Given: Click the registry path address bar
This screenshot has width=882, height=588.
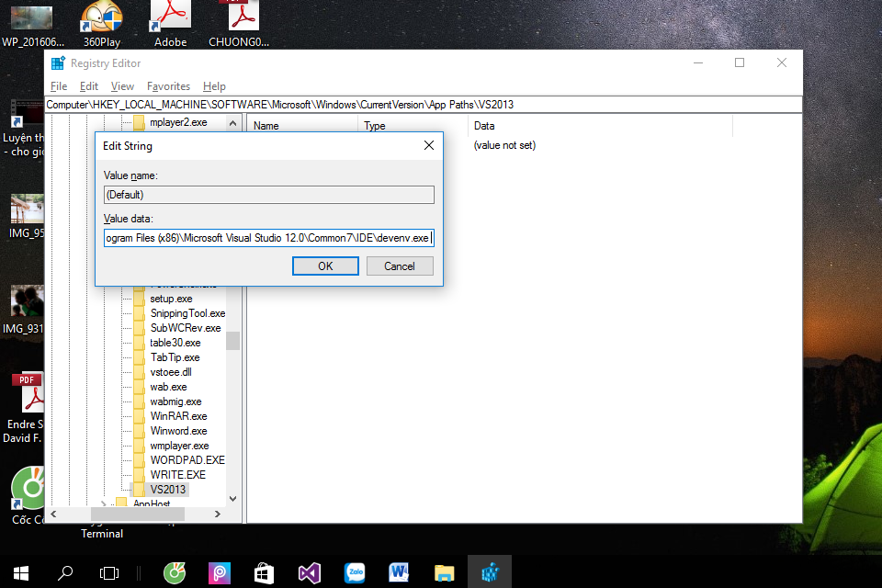Looking at the screenshot, I should pyautogui.click(x=423, y=105).
